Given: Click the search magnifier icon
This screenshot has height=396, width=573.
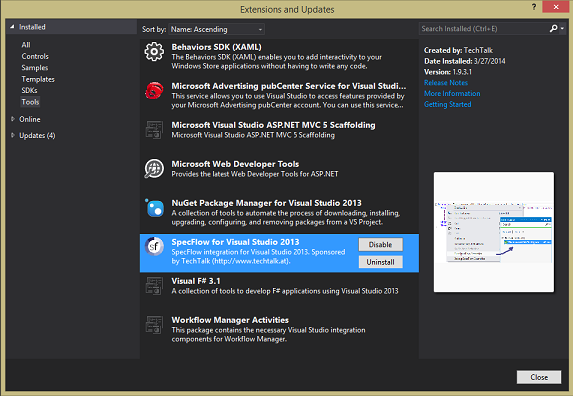Looking at the screenshot, I should pyautogui.click(x=553, y=28).
